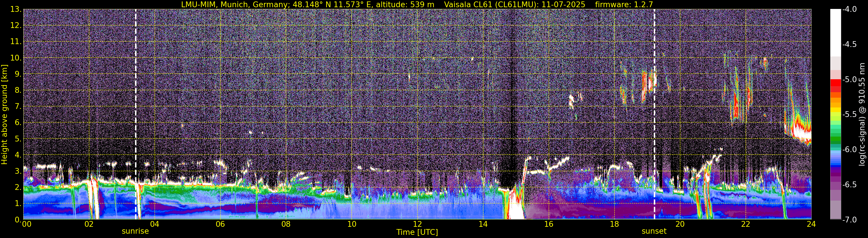Click the 'Height above ground [km]' axis label

(4, 115)
